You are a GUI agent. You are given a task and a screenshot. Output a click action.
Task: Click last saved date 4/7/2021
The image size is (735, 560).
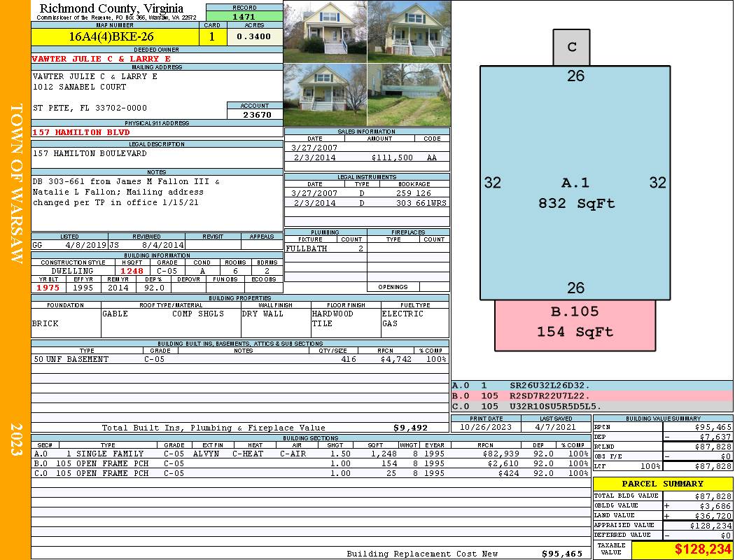point(556,427)
